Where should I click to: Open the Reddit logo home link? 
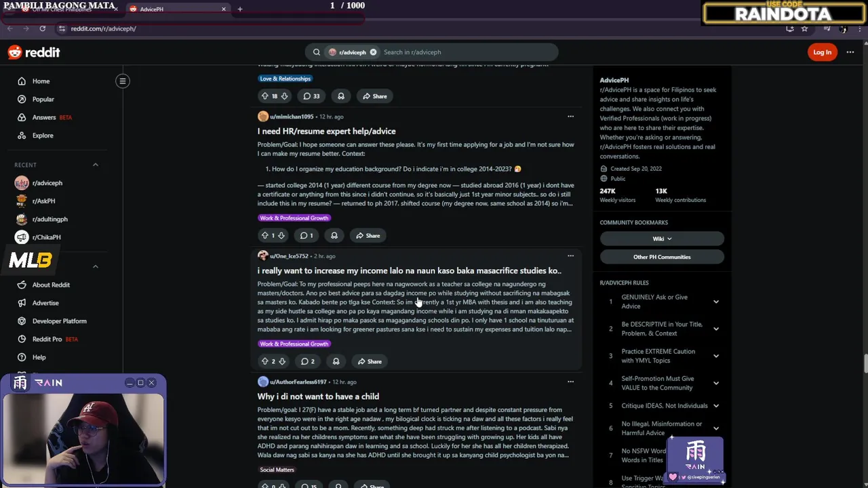34,52
